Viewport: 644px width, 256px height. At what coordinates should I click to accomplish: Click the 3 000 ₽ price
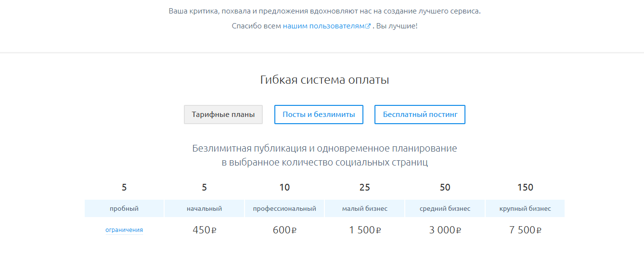pos(445,230)
